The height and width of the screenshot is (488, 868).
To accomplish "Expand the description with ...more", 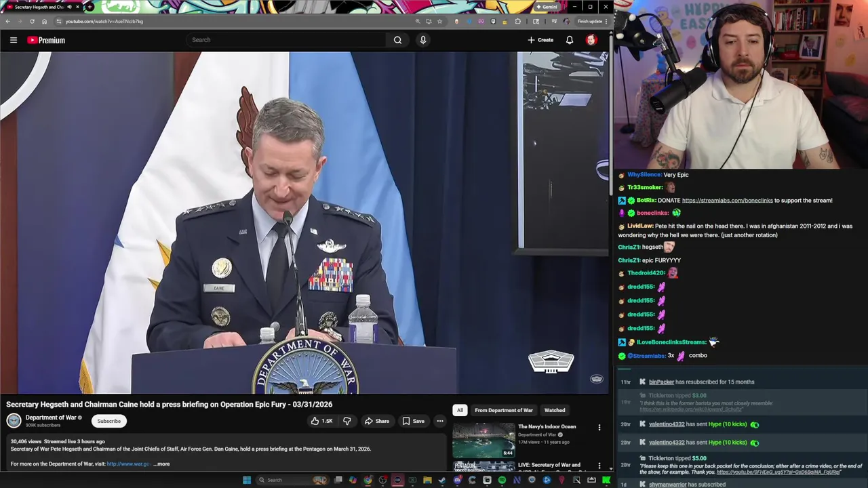I will tap(161, 464).
